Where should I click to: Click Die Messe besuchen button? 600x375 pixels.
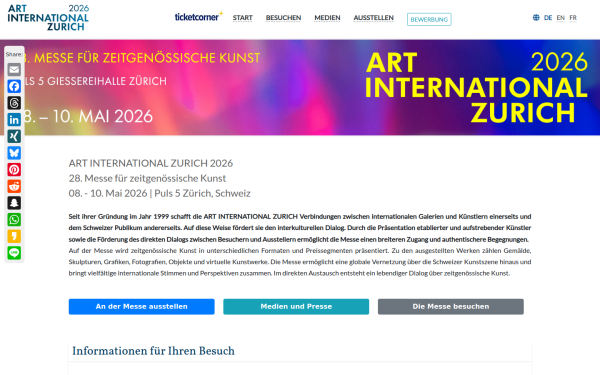pyautogui.click(x=451, y=307)
